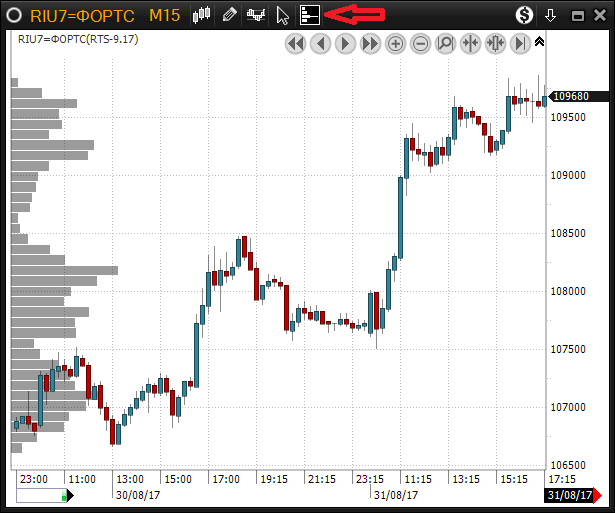Screen dimensions: 615x513
Task: Jump to the latest bar on the chart
Action: tap(520, 44)
